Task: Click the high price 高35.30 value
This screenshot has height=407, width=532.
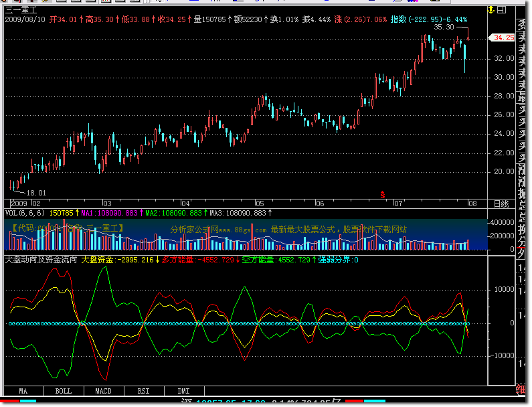Action: (100, 19)
